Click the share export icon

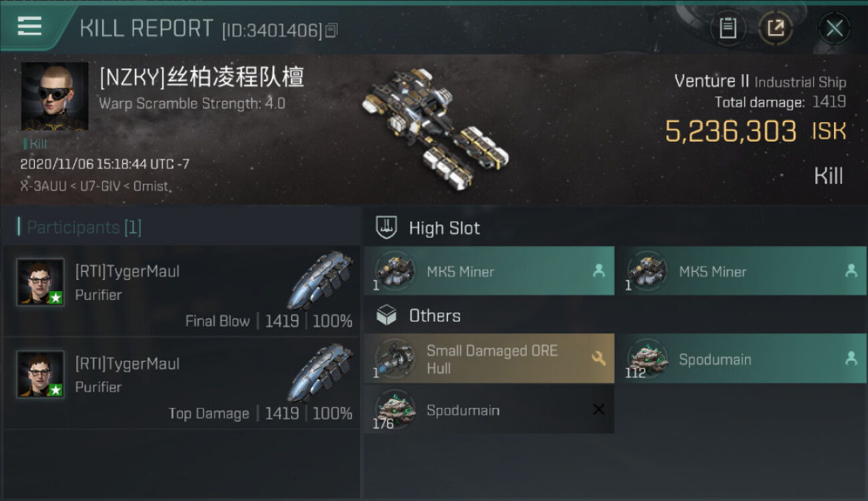(776, 28)
